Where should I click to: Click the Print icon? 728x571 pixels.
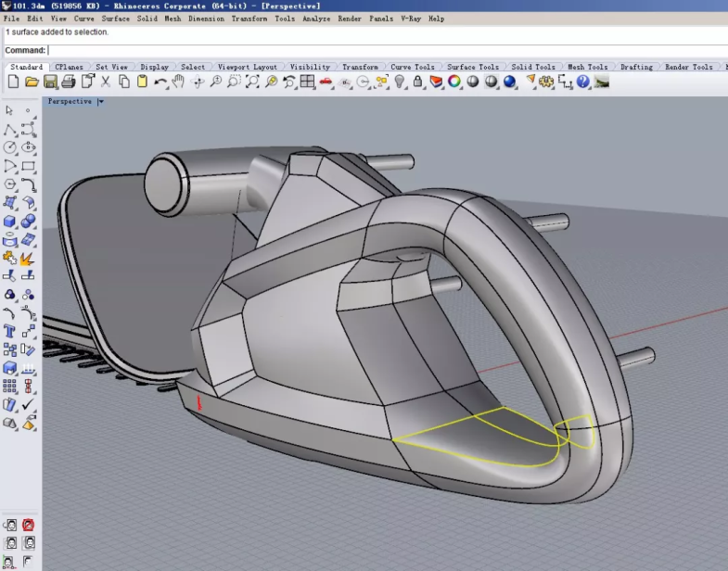point(68,82)
